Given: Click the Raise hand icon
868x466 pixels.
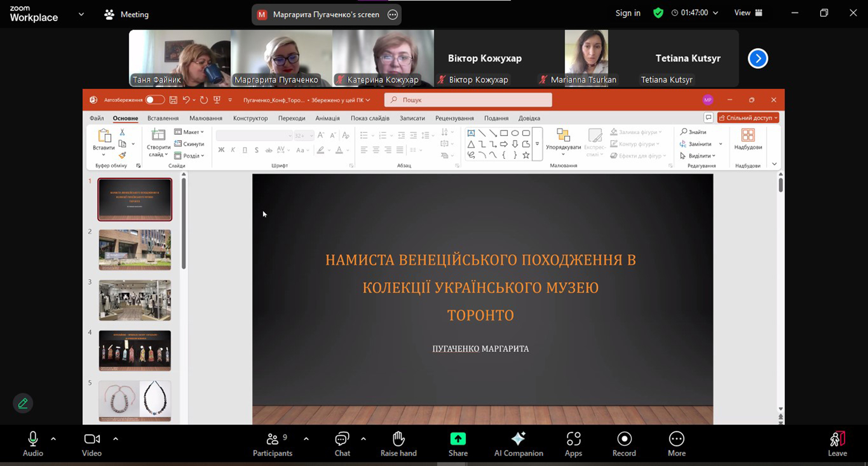Looking at the screenshot, I should pos(398,439).
